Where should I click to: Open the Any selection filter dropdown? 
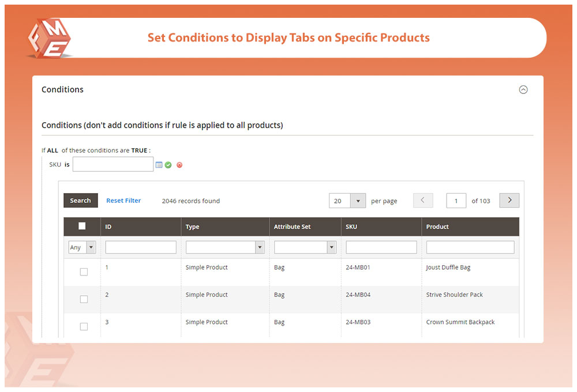click(x=82, y=247)
